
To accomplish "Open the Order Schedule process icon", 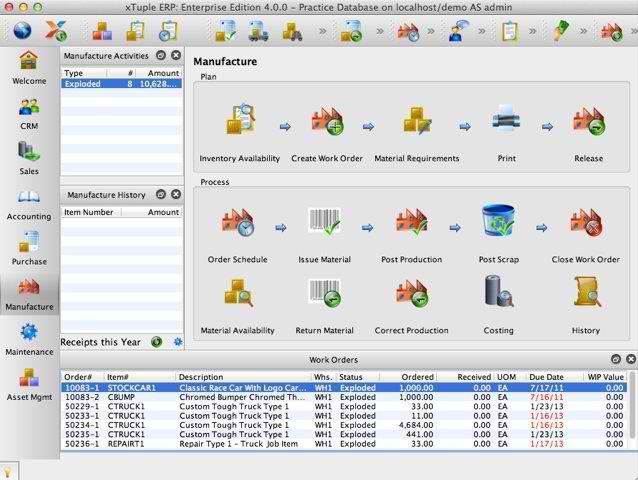I will [x=238, y=223].
